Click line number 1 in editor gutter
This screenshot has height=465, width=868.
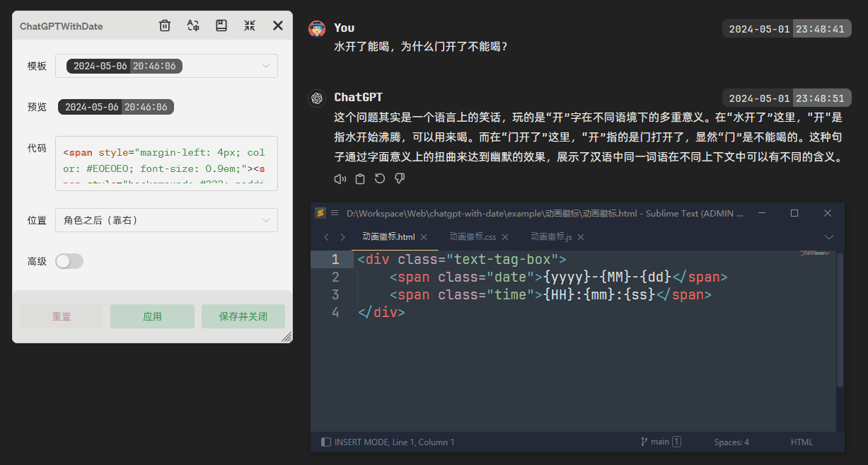pyautogui.click(x=335, y=259)
